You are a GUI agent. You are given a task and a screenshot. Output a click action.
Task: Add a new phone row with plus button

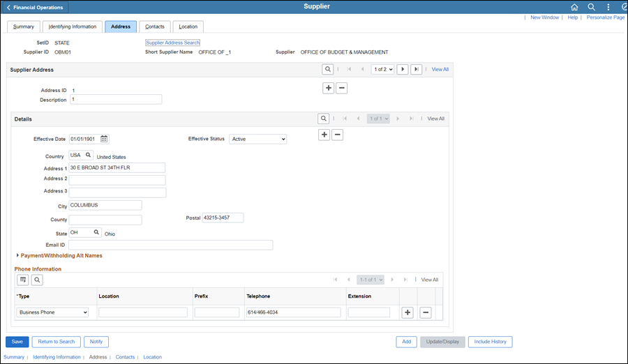click(x=408, y=312)
